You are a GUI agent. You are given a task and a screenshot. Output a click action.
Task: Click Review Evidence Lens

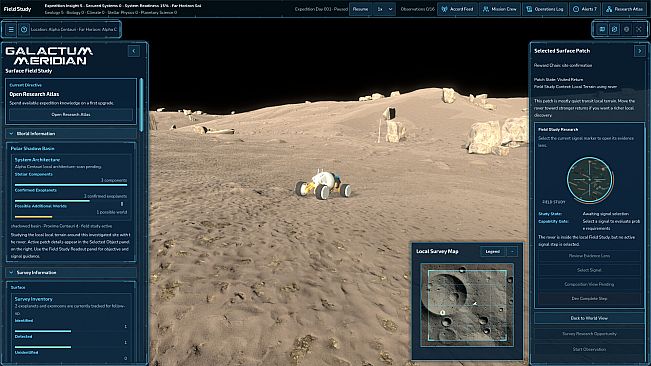coord(589,256)
